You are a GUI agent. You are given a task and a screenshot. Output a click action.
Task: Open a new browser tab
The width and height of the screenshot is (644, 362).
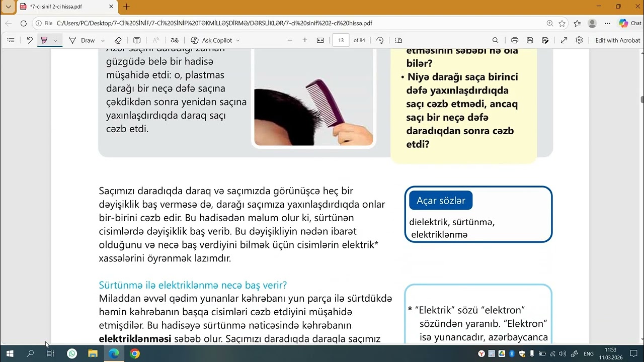click(x=126, y=7)
